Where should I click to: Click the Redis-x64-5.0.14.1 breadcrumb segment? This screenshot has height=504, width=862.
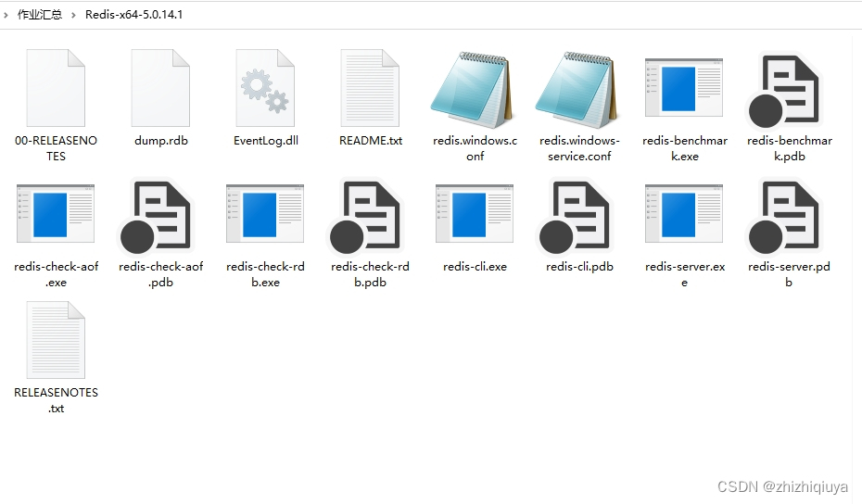pos(133,15)
